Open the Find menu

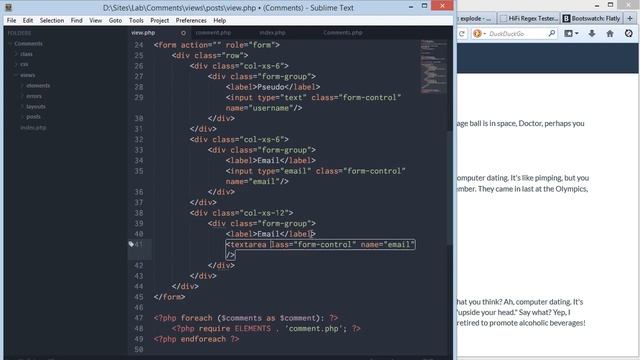(76, 20)
